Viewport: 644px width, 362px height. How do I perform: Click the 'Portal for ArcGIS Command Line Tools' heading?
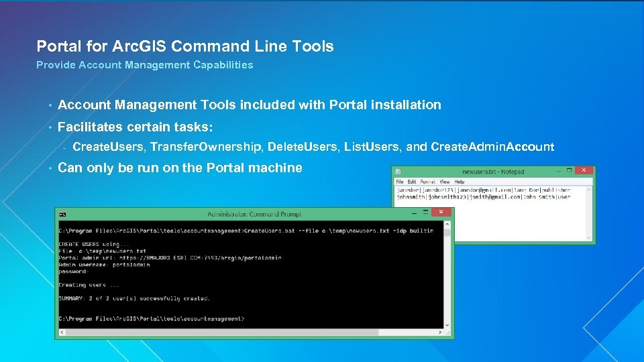[185, 46]
